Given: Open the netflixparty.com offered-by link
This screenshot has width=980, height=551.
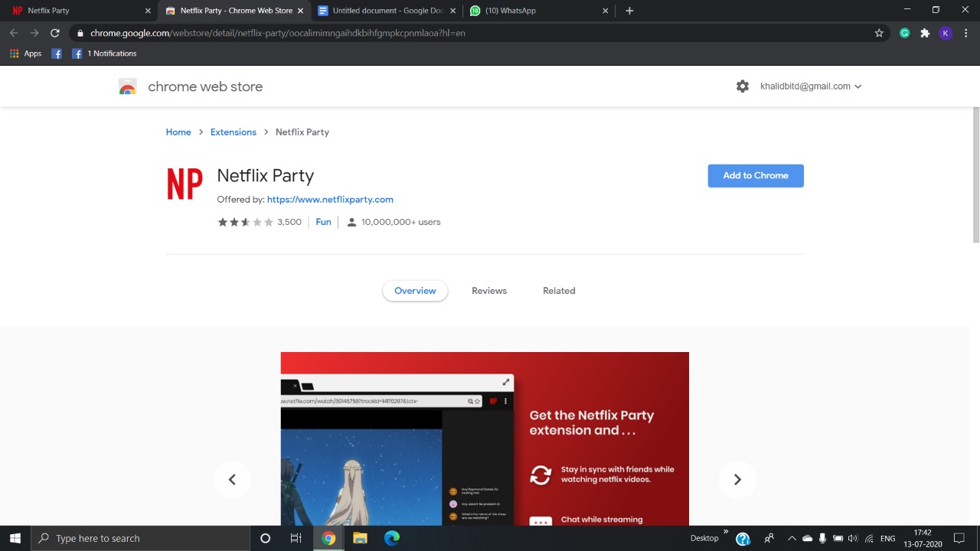Looking at the screenshot, I should [330, 200].
